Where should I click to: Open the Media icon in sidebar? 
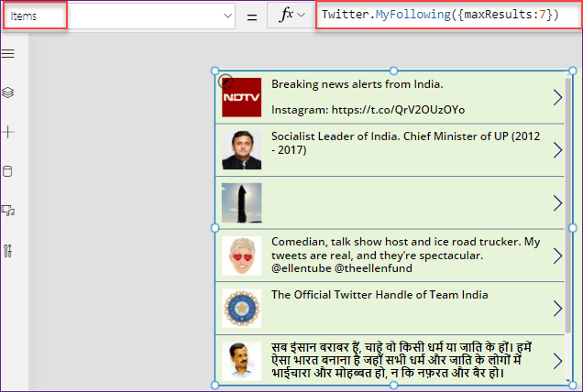click(8, 211)
